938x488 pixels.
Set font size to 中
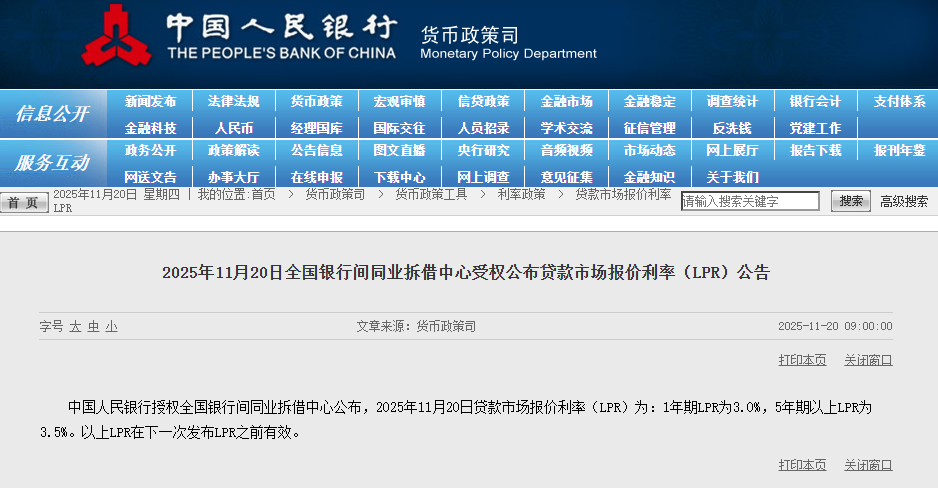[93, 327]
